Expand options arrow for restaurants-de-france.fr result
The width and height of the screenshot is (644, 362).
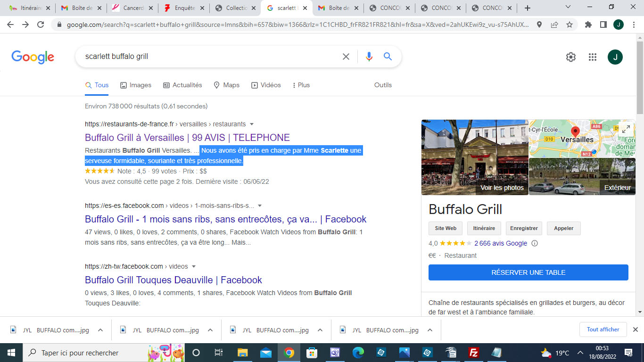pos(252,124)
